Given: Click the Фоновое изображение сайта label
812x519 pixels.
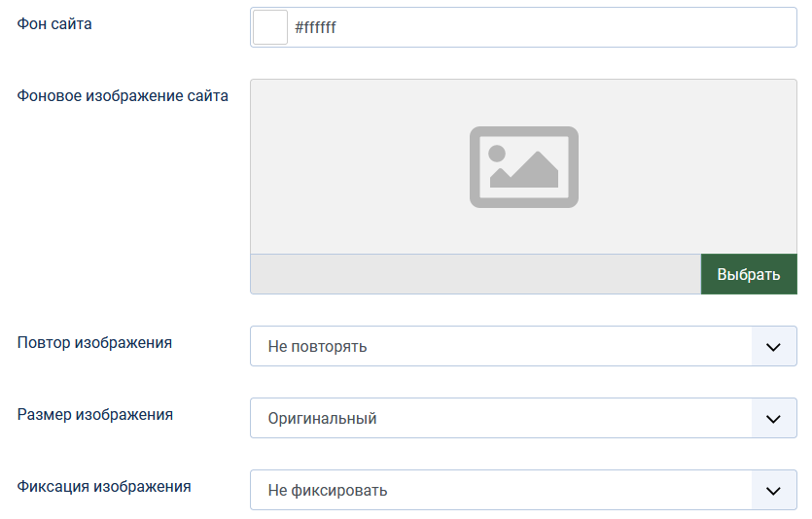Looking at the screenshot, I should pyautogui.click(x=123, y=95).
